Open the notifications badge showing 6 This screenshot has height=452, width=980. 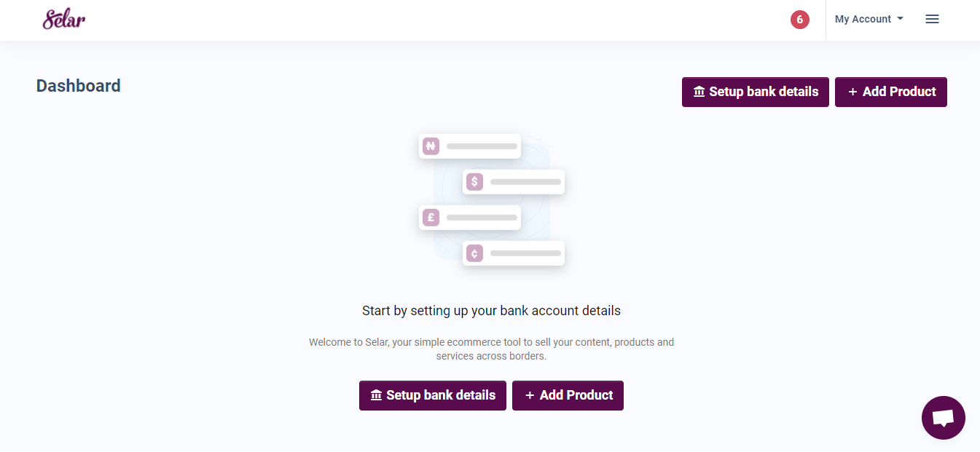800,20
